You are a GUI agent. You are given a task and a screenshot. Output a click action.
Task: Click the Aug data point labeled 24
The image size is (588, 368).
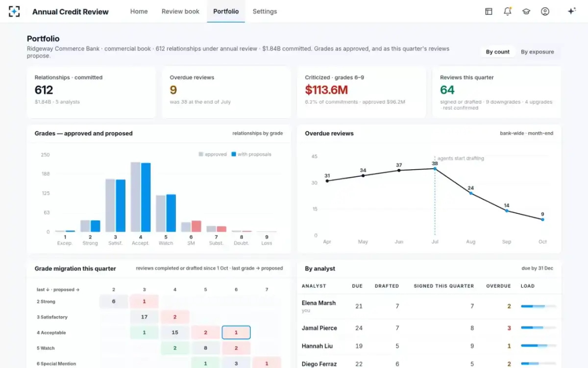click(x=471, y=193)
